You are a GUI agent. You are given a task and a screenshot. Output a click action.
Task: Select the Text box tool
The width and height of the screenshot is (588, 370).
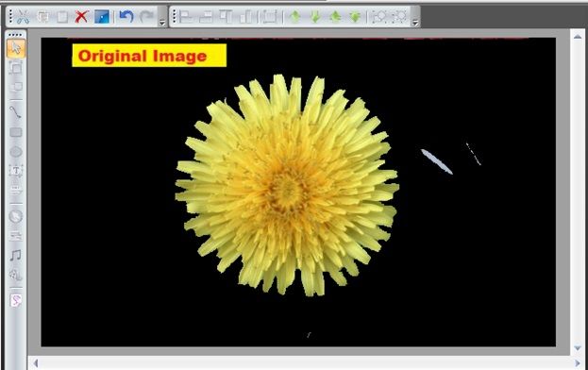tap(16, 171)
